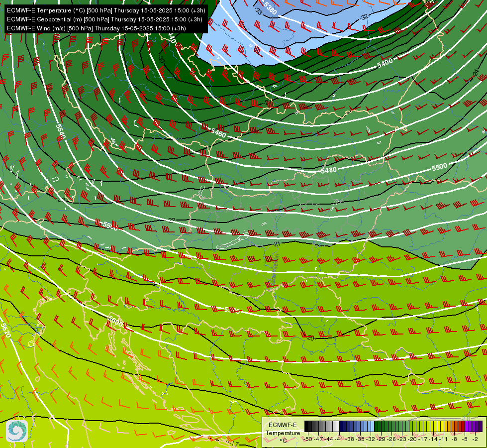The width and height of the screenshot is (487, 448).
Task: Click the -29 value in the legend scale
Action: (x=382, y=439)
